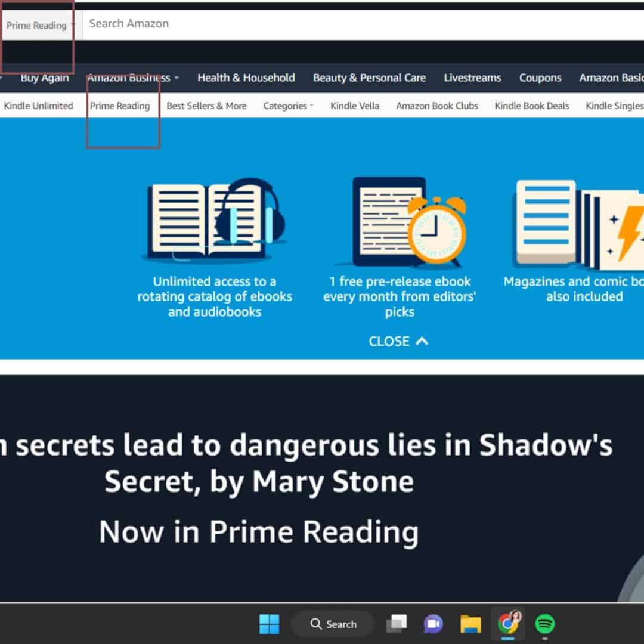
Task: Open the Windows taskbar Search box
Action: click(x=333, y=624)
